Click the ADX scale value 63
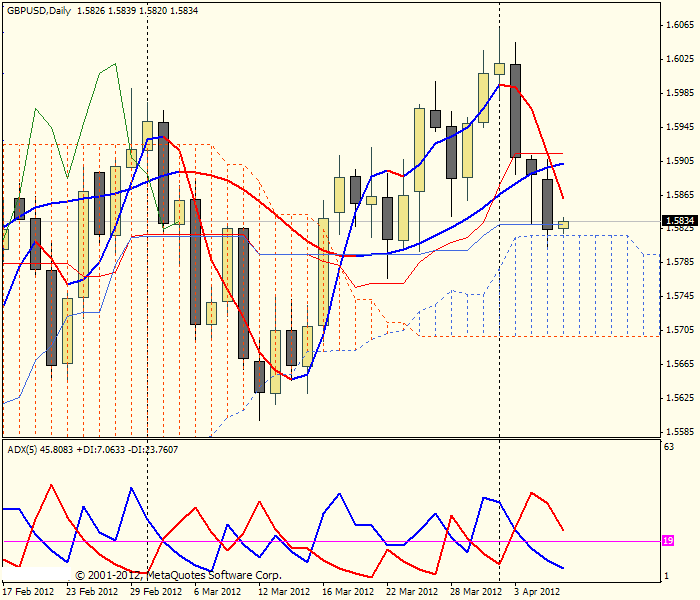 tap(669, 446)
